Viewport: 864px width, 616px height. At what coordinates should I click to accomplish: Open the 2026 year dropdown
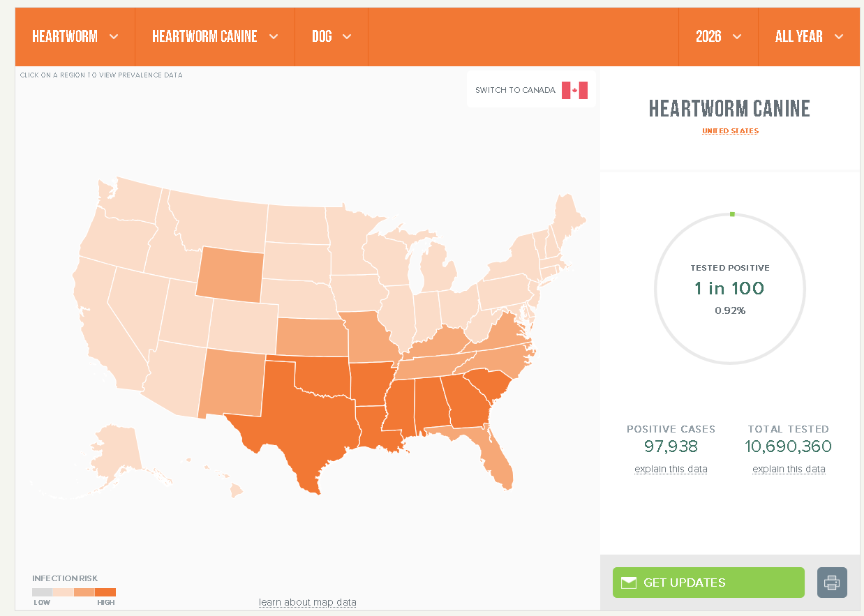pos(718,36)
